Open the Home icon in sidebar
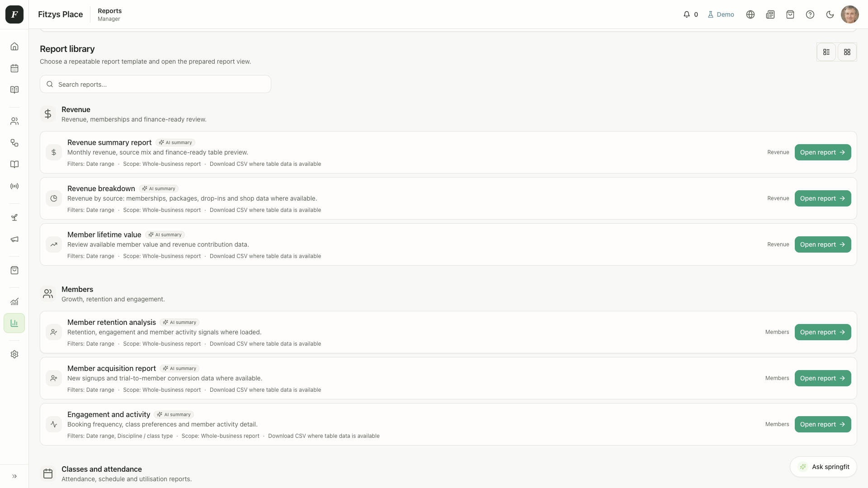The image size is (868, 488). [x=14, y=47]
